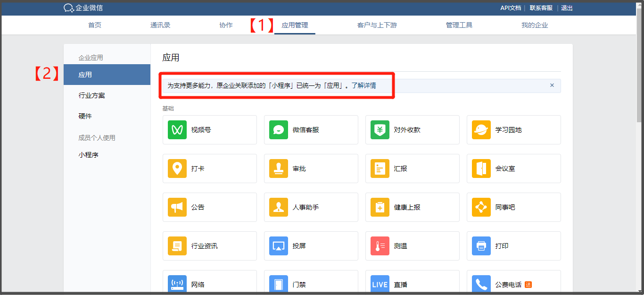Click the 打印 label text

[502, 246]
